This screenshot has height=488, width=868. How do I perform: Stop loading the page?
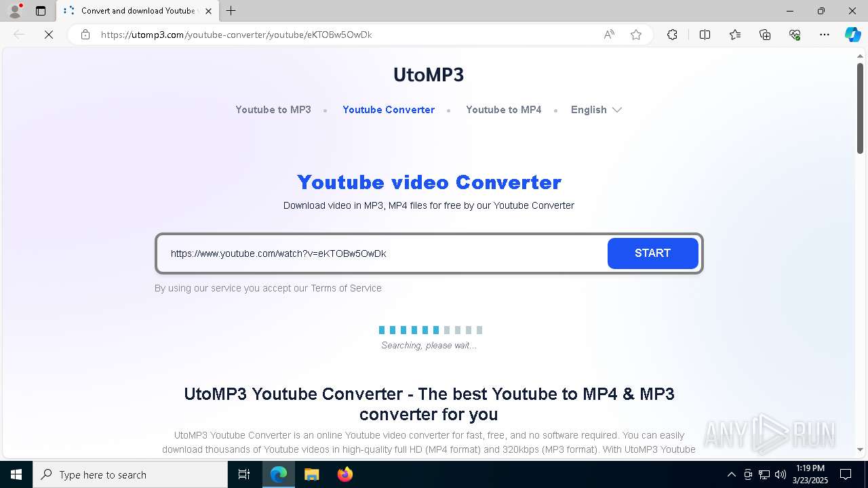click(x=49, y=35)
